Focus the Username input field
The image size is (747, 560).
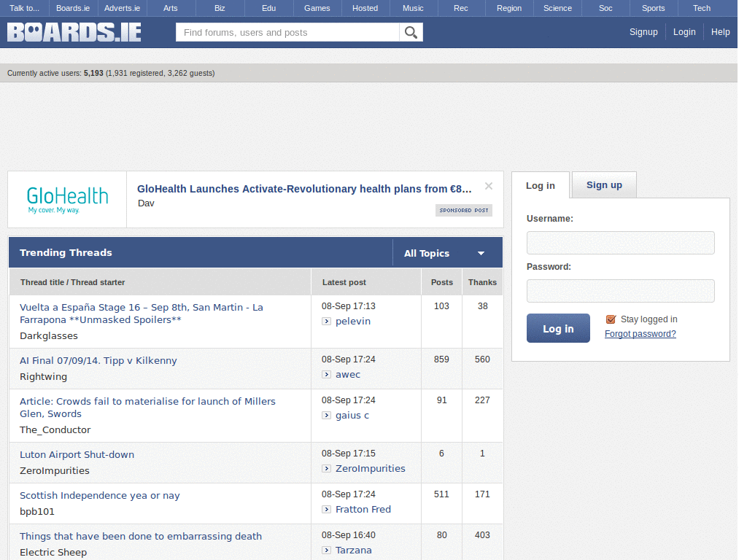[x=620, y=243]
